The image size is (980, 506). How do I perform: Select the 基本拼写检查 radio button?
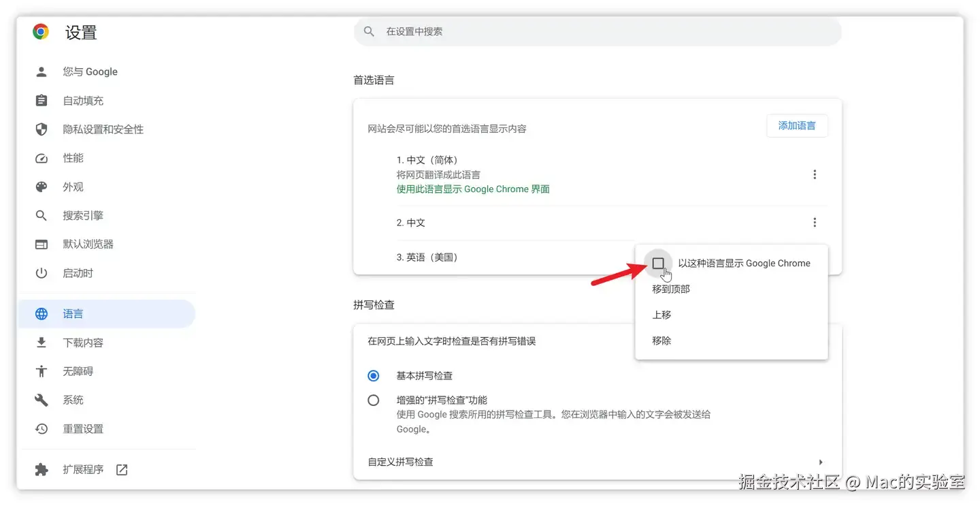pyautogui.click(x=373, y=376)
